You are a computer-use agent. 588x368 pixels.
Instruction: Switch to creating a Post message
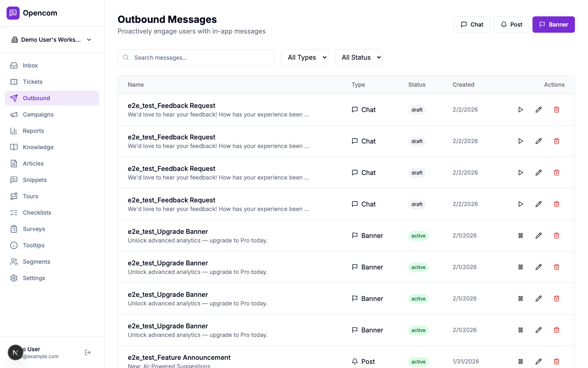point(511,25)
